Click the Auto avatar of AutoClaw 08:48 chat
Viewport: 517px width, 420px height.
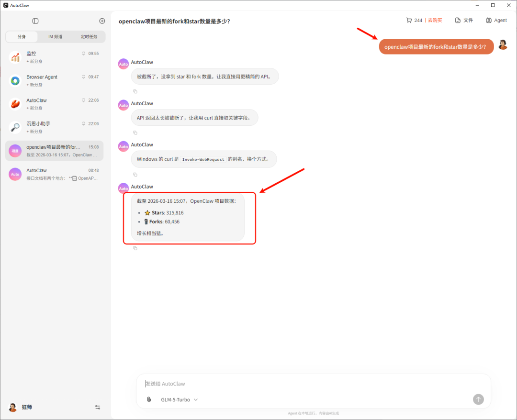coord(15,174)
